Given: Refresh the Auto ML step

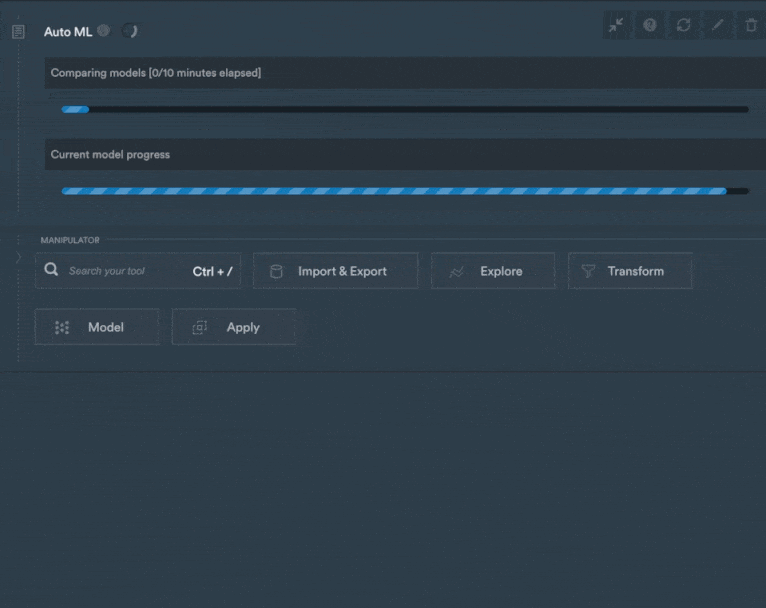Looking at the screenshot, I should click(683, 25).
